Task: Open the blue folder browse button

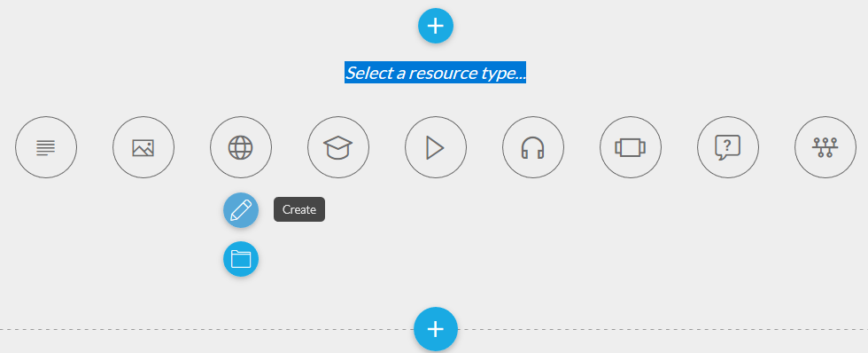Action: pyautogui.click(x=241, y=259)
